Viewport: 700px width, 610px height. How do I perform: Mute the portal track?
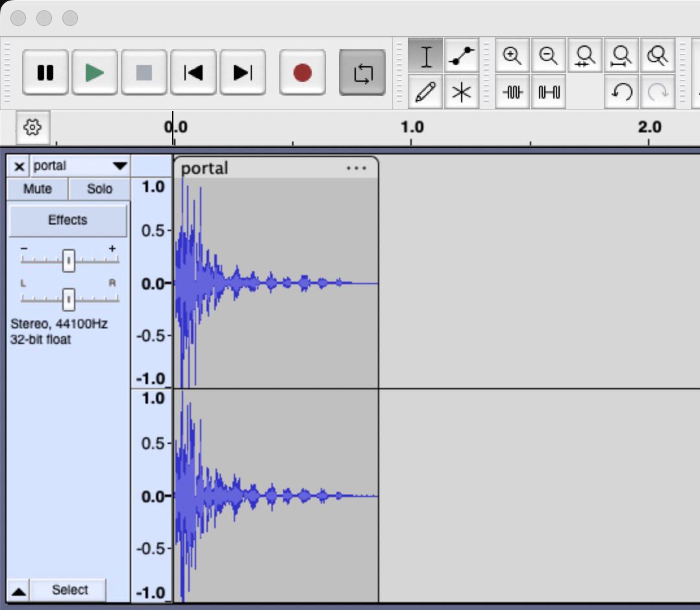pyautogui.click(x=37, y=189)
